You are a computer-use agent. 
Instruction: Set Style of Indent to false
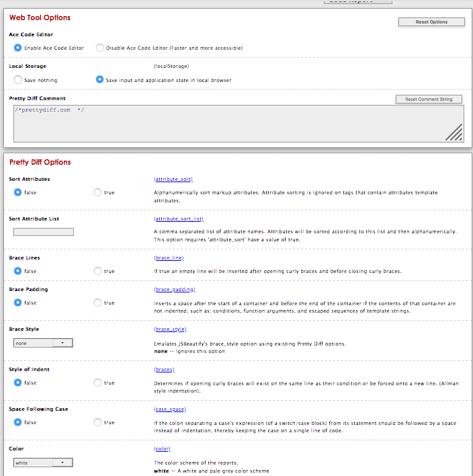coord(17,383)
